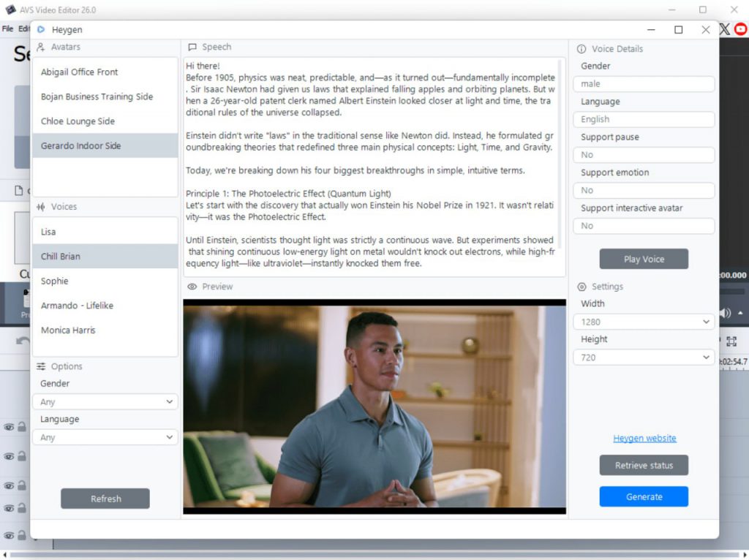Click the Settings gear icon
Screen dimensions: 749x560
(581, 287)
